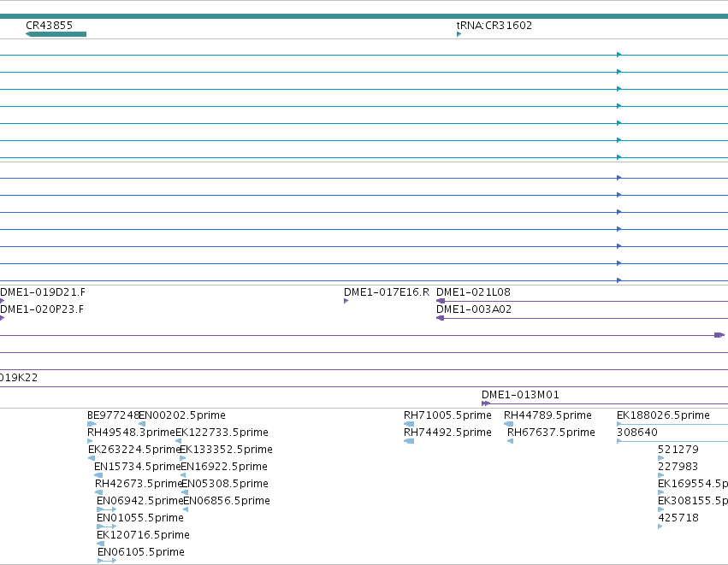The image size is (728, 565).
Task: Click the 521279 feature label
Action: coord(678,450)
